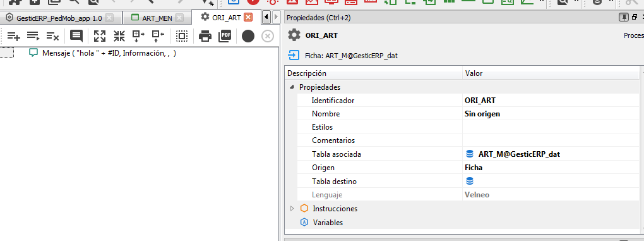Close the GesticERP_PedMob_app 1.0 tab
Screen dimensions: 644x241
tap(109, 18)
